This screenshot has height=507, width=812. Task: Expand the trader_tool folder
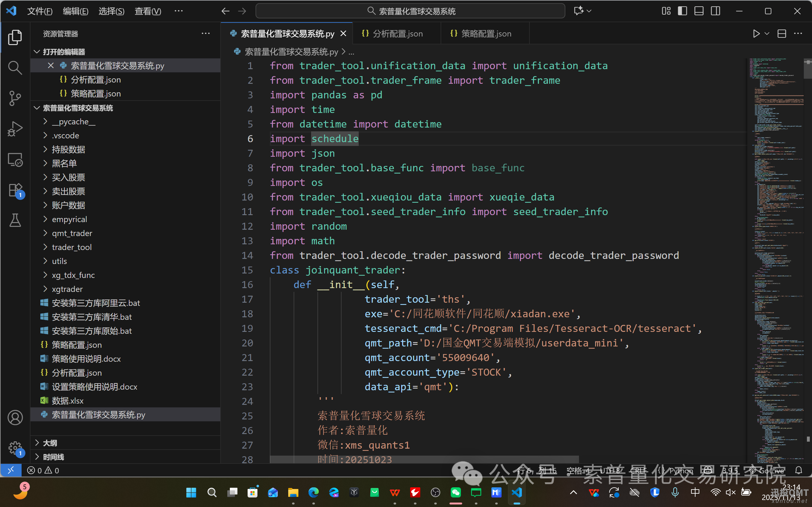(x=71, y=247)
